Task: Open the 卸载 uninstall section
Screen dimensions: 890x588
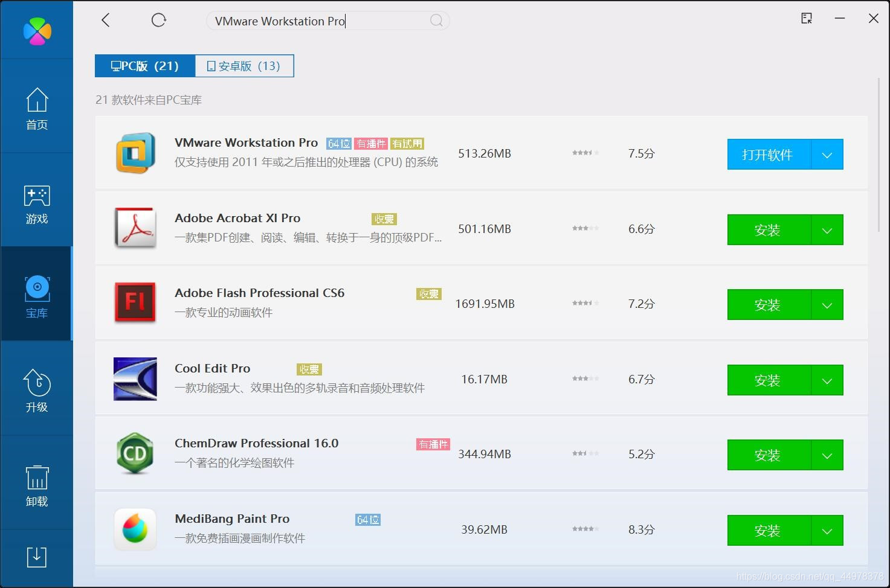Action: (37, 486)
